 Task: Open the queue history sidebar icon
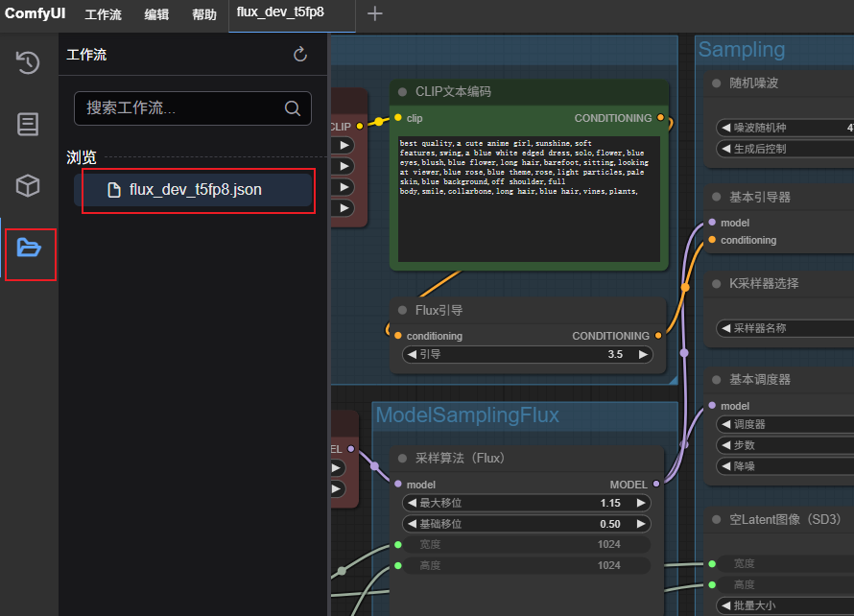pyautogui.click(x=28, y=63)
